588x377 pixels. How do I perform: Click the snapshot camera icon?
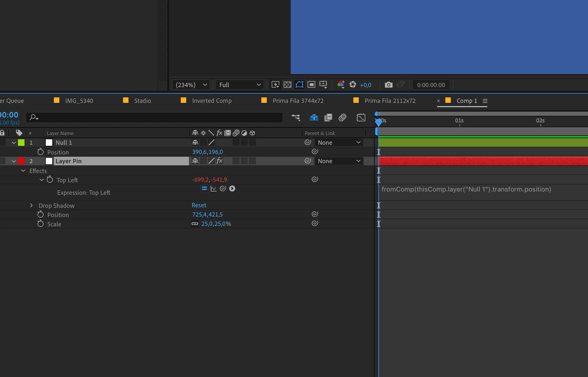[x=388, y=85]
